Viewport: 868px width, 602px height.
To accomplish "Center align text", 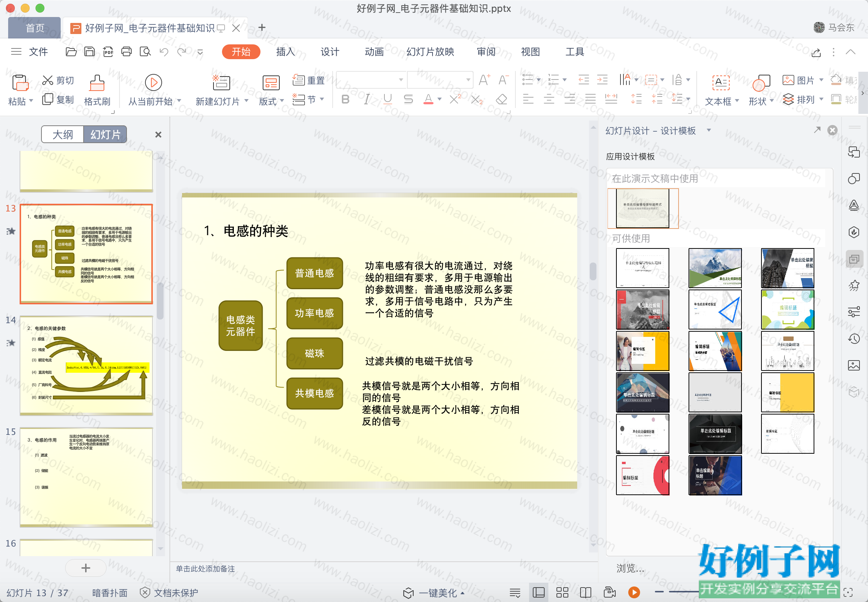I will point(549,99).
